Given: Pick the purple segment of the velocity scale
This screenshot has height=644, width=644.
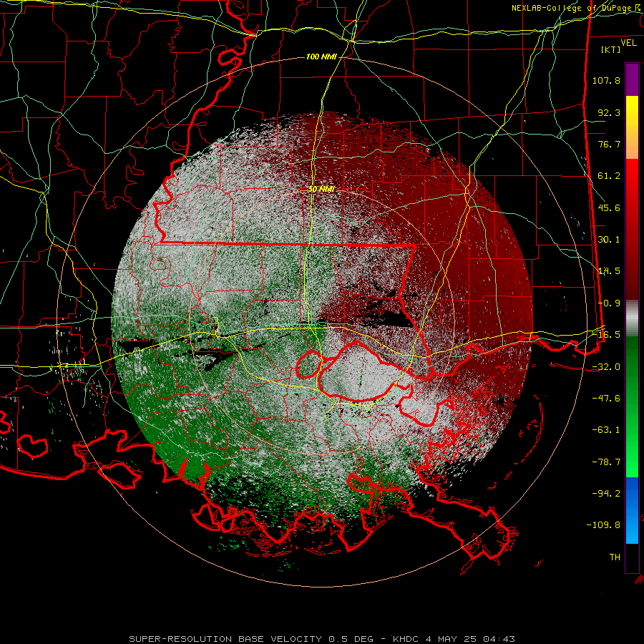Looking at the screenshot, I should click(x=632, y=79).
